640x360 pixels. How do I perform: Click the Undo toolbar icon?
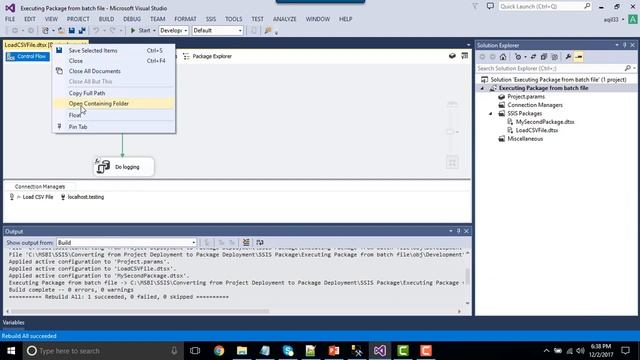pyautogui.click(x=96, y=31)
